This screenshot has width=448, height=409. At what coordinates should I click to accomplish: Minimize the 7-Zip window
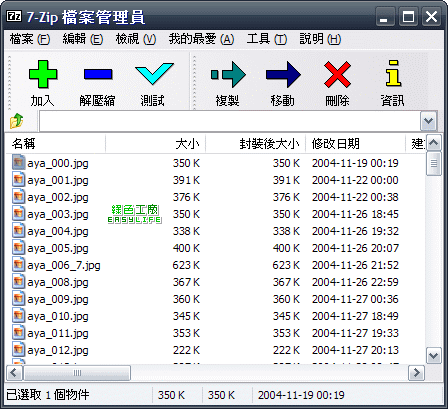[x=386, y=16]
